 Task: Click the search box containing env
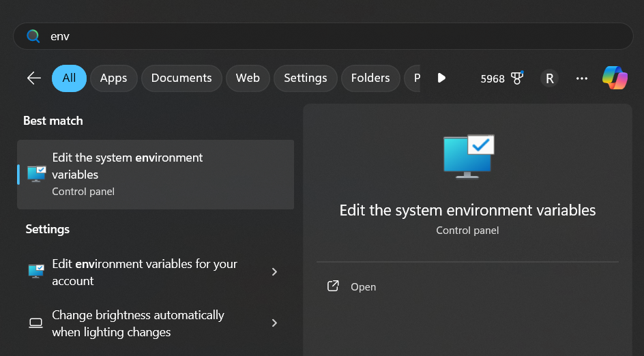pos(323,36)
